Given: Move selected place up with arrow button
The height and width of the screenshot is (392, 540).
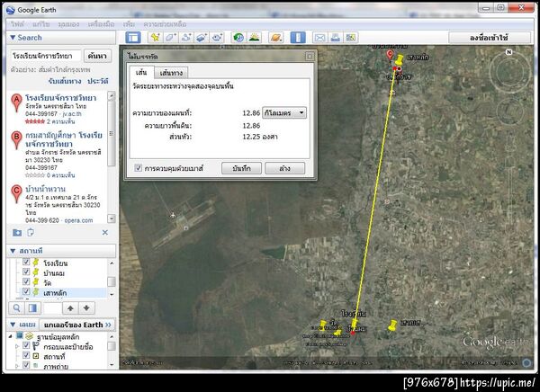Looking at the screenshot, I should coord(70,308).
